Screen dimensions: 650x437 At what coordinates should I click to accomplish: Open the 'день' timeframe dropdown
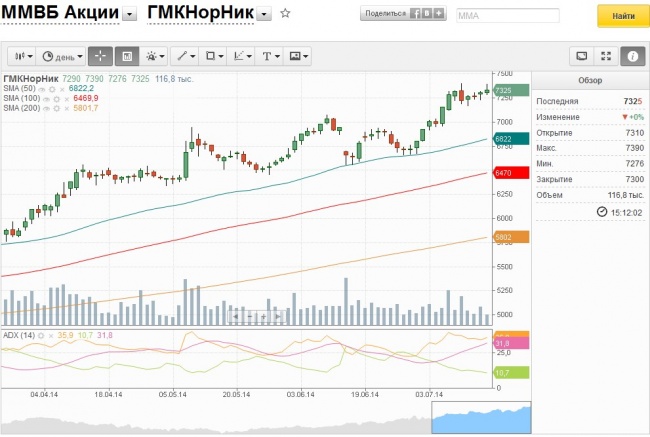tap(61, 56)
